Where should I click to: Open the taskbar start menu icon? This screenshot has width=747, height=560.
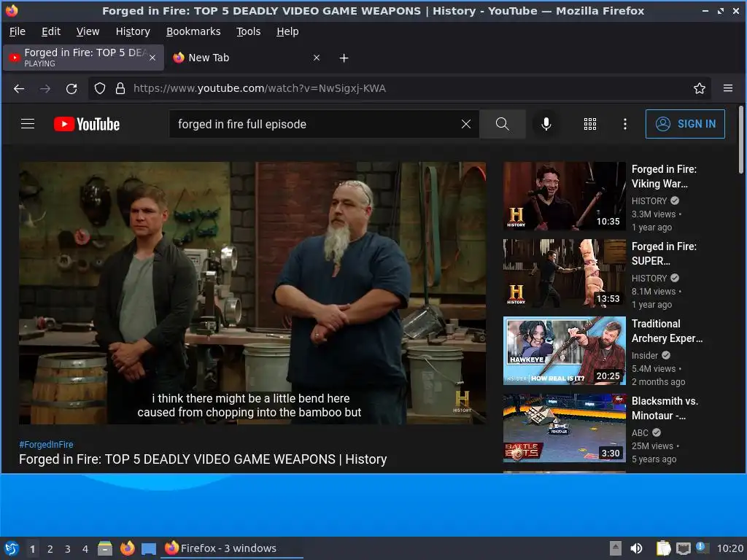click(x=12, y=548)
